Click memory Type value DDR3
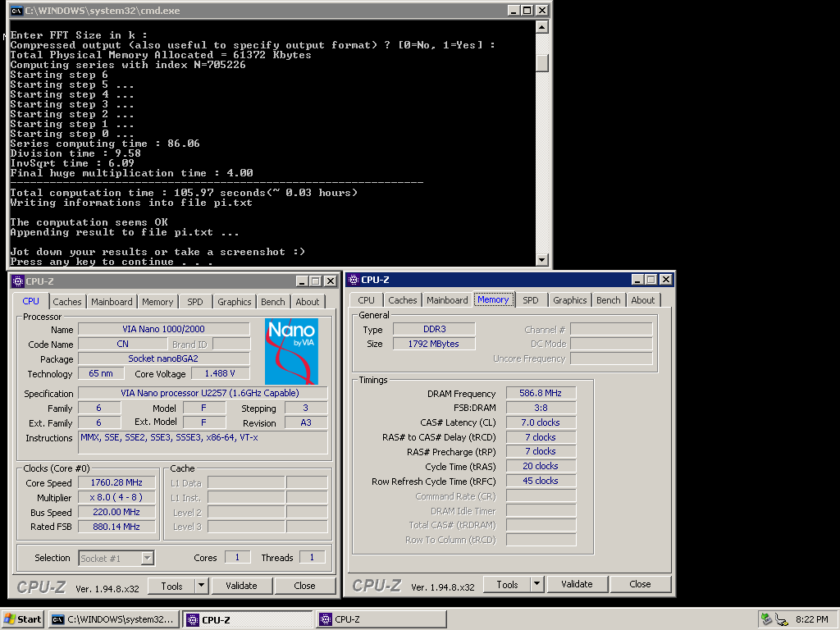The width and height of the screenshot is (840, 630). 434,329
